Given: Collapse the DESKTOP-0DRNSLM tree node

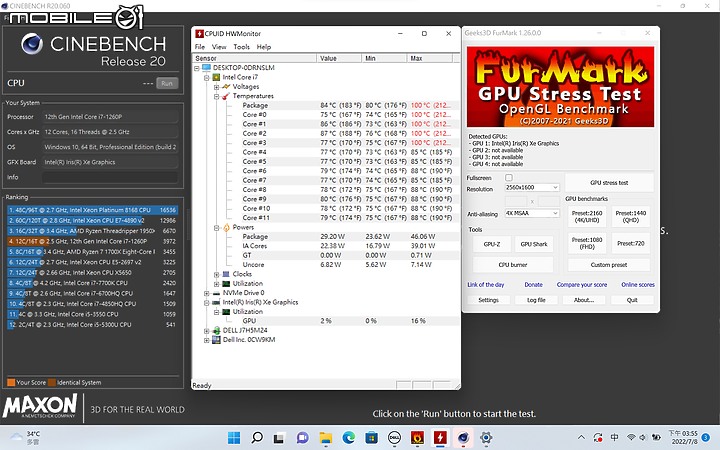Looking at the screenshot, I should coord(197,68).
